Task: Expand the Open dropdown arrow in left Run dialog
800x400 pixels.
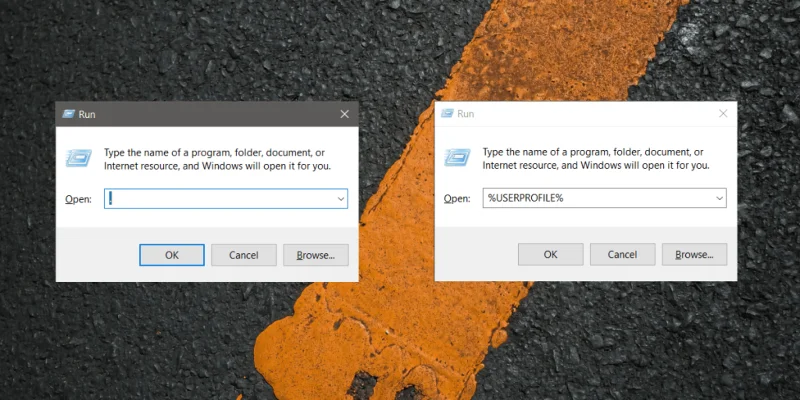Action: coord(341,199)
